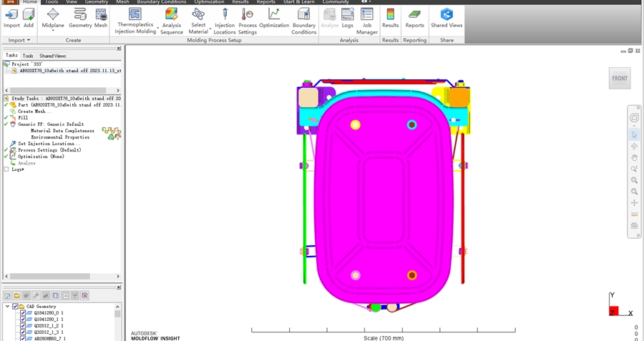Screen dimensions: 644x341
Task: Open the Start & Learn ribbon tab
Action: [299, 2]
